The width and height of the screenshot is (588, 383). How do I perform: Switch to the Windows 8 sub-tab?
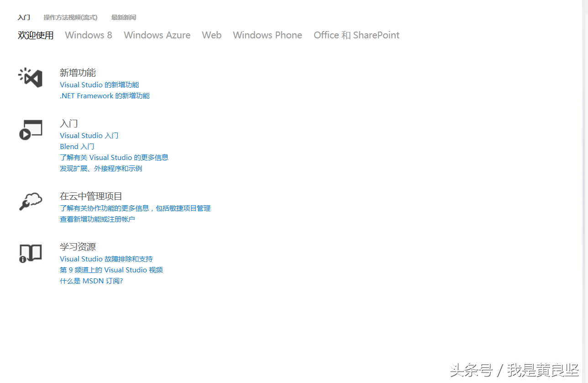[89, 35]
